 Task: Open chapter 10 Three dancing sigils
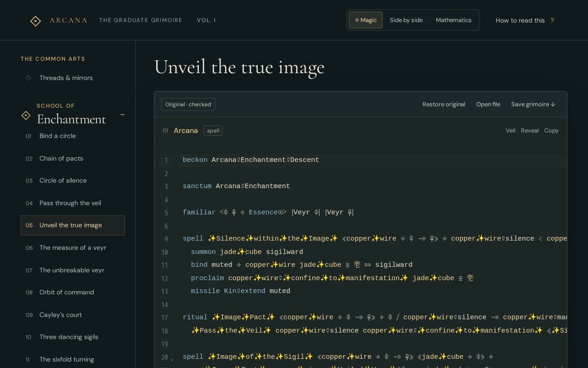[x=73, y=337]
